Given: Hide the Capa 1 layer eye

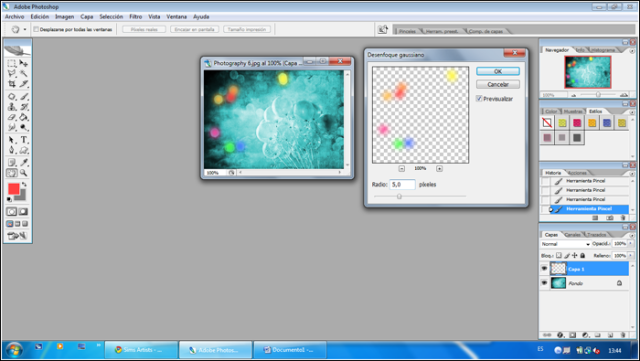Looking at the screenshot, I should 544,269.
